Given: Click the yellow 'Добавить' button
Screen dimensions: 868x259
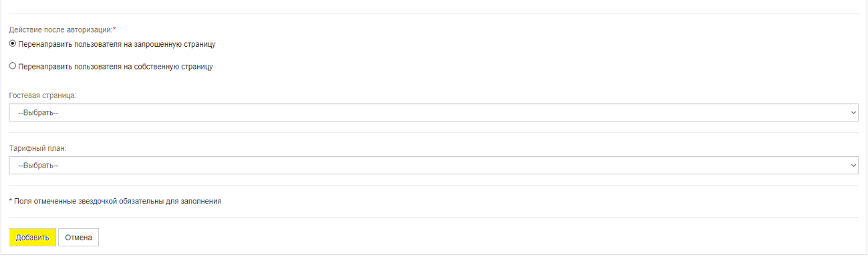Looking at the screenshot, I should pyautogui.click(x=33, y=238).
